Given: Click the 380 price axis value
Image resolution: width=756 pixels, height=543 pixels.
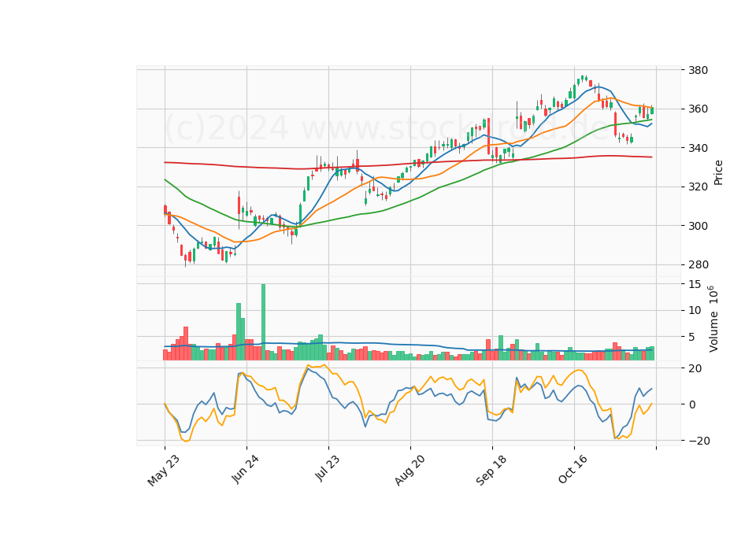Looking at the screenshot, I should pos(699,70).
